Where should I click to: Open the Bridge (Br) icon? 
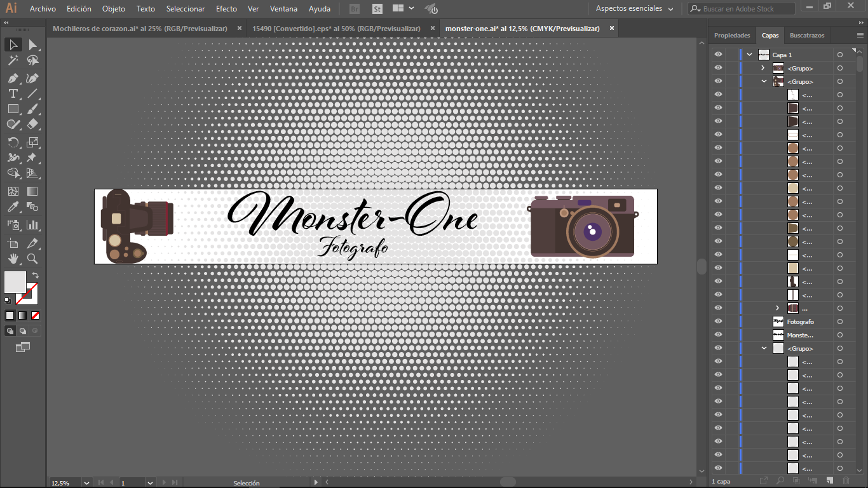(355, 9)
